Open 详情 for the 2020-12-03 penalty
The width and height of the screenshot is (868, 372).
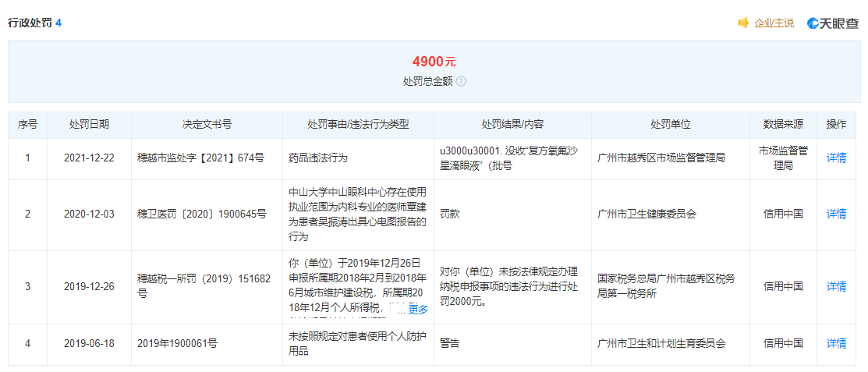836,214
